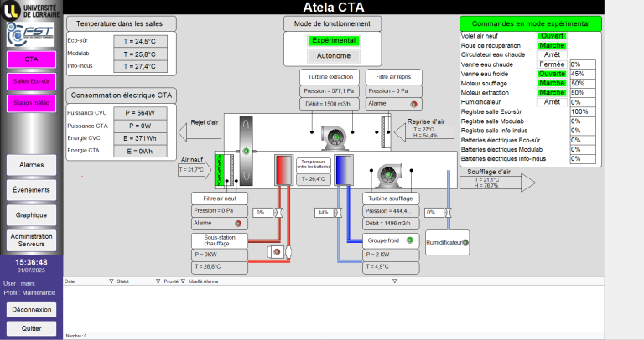The image size is (644, 340).
Task: Click the red hot water battery icon
Action: [x=283, y=170]
